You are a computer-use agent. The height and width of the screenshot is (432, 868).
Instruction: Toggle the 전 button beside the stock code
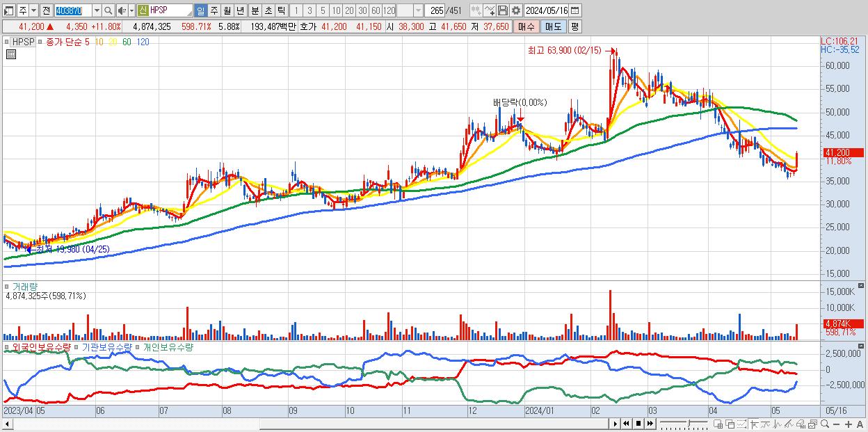pyautogui.click(x=46, y=11)
